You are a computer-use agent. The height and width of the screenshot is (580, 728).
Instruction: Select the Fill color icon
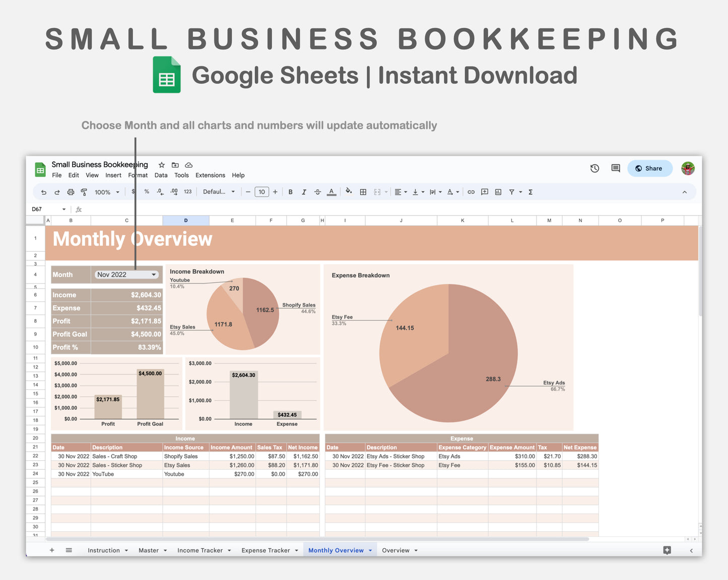tap(349, 192)
